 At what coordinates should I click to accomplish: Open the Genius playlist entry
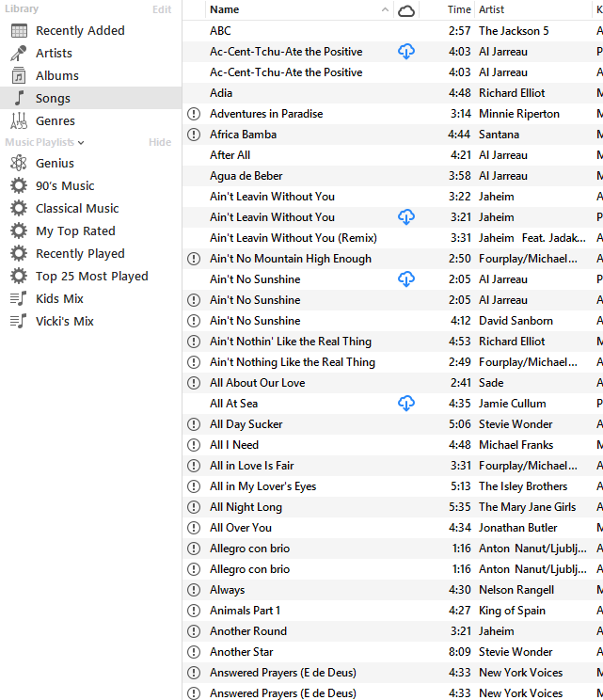coord(55,163)
